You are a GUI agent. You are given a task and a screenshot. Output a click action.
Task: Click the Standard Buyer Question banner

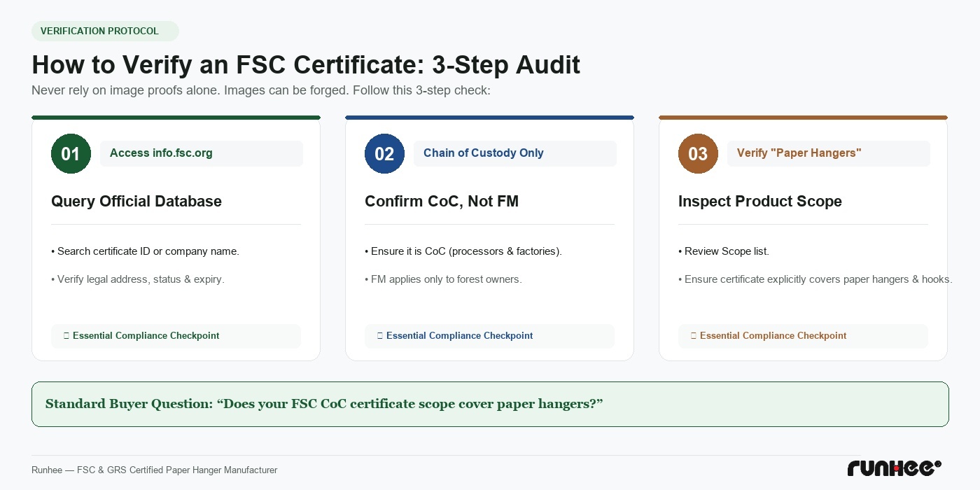tap(490, 404)
